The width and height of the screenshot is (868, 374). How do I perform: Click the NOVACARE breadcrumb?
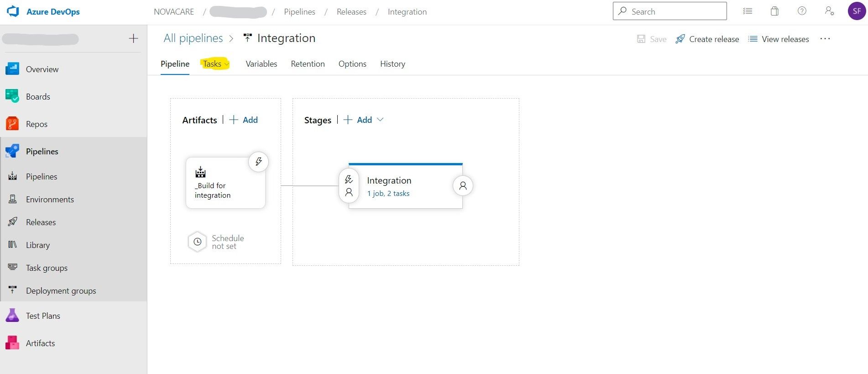(x=174, y=12)
